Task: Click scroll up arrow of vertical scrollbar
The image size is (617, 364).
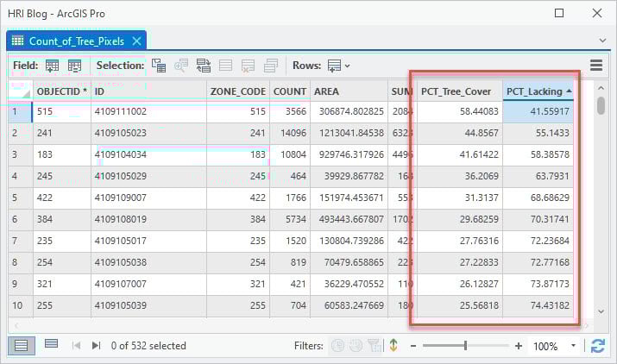Action: [601, 88]
